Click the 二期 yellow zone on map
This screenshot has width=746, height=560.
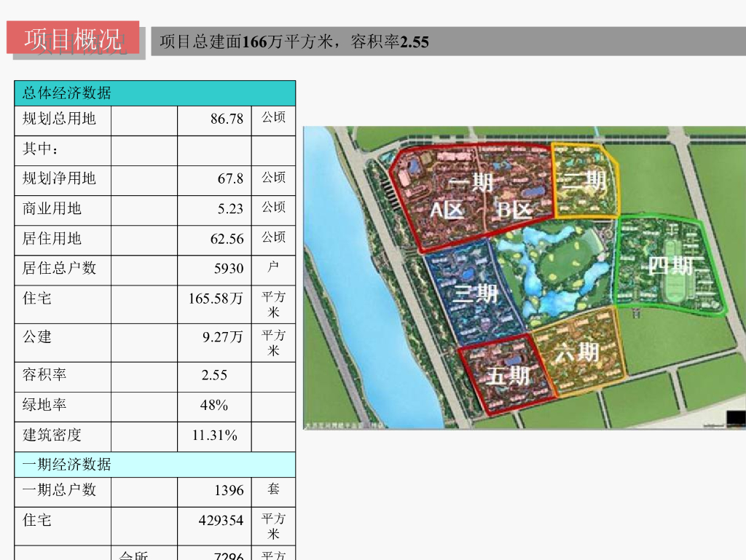[584, 181]
